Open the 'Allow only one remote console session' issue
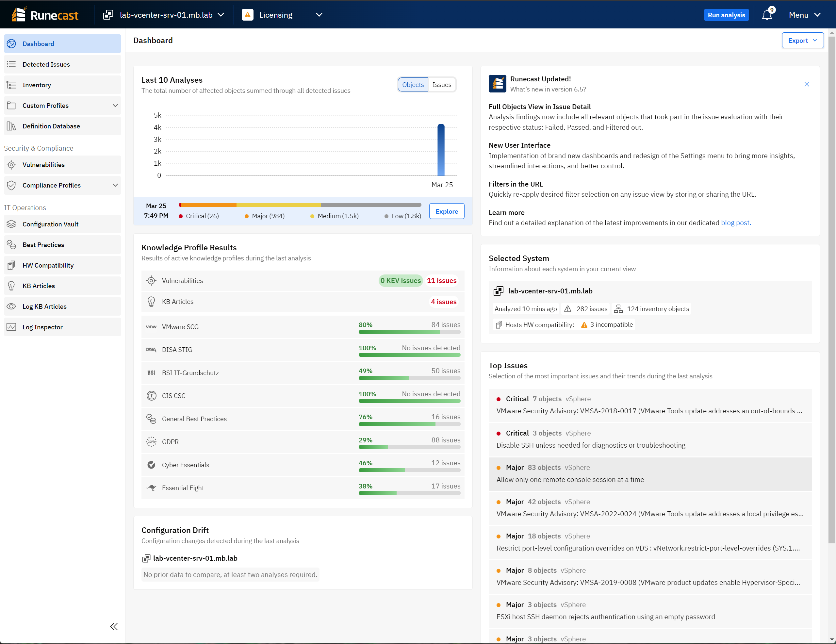The image size is (836, 644). [x=650, y=474]
